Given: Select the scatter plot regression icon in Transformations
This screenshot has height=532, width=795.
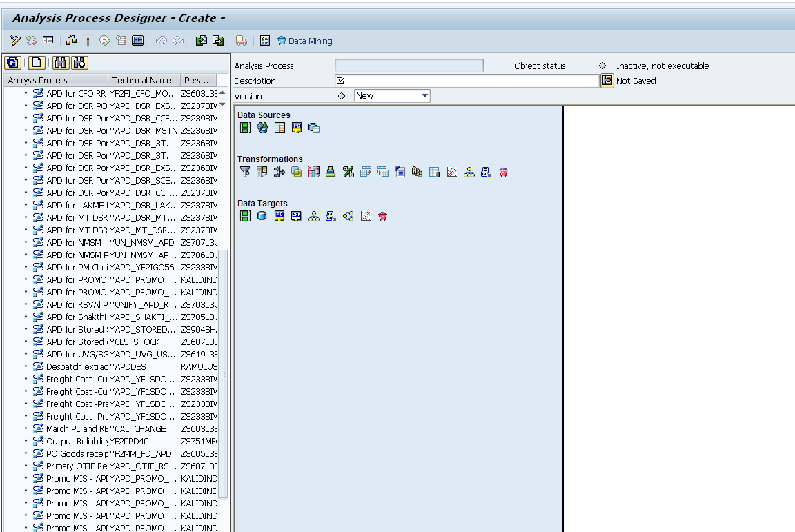Looking at the screenshot, I should point(452,172).
